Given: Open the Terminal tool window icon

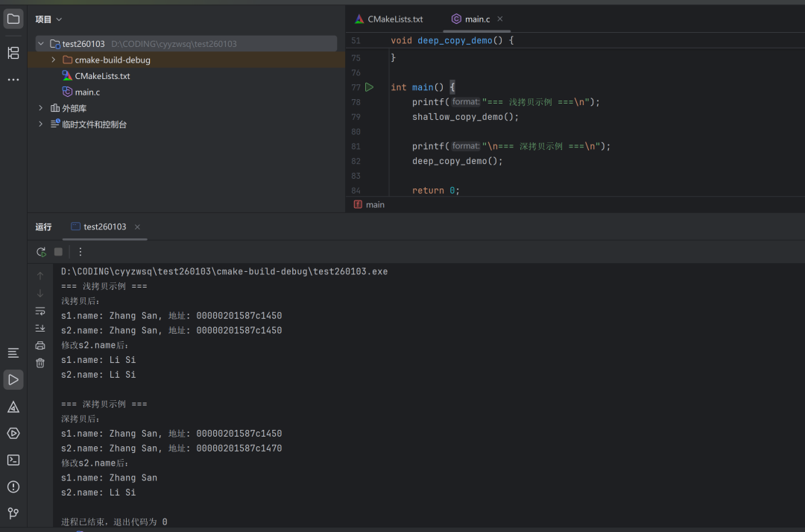Looking at the screenshot, I should click(x=13, y=460).
